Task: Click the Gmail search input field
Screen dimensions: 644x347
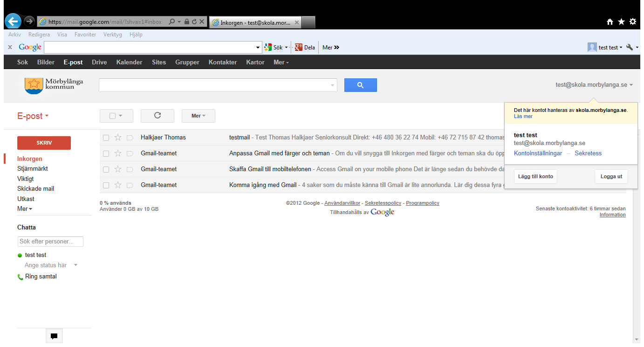Action: tap(214, 85)
